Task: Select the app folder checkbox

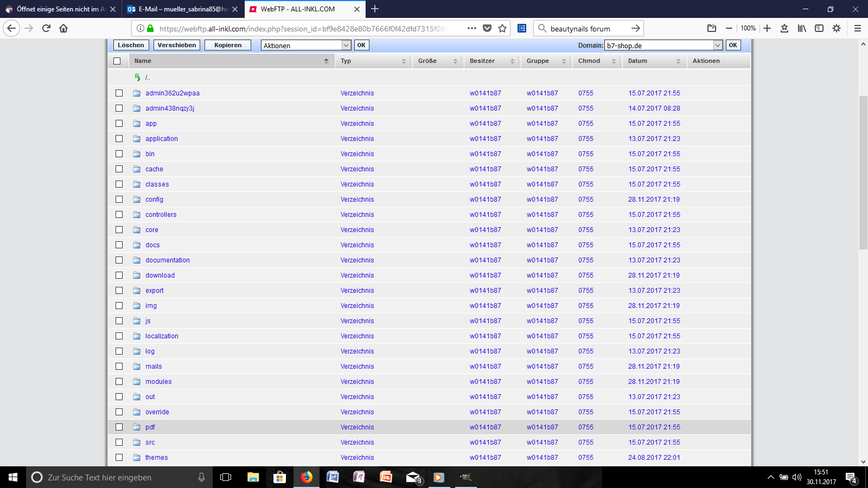Action: (x=119, y=124)
